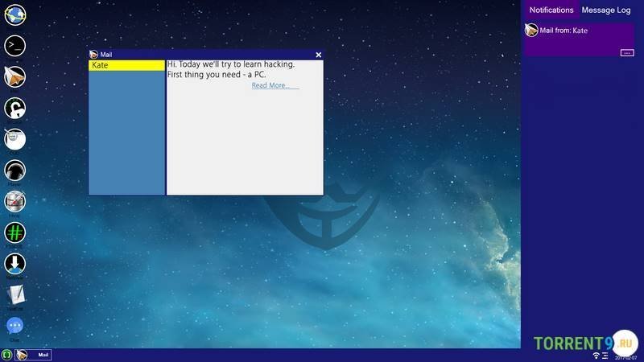Screen dimensions: 644x362
Task: Open the hooded hacker icon
Action: click(x=15, y=170)
